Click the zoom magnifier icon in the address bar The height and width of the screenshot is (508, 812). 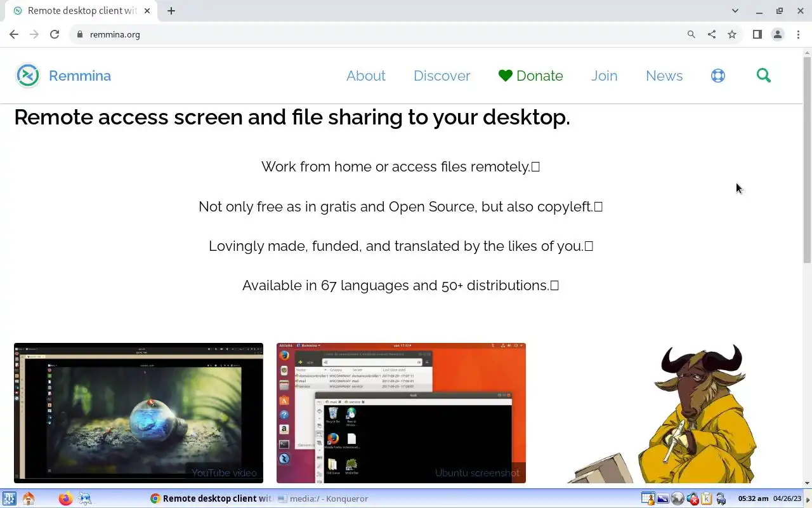point(691,34)
